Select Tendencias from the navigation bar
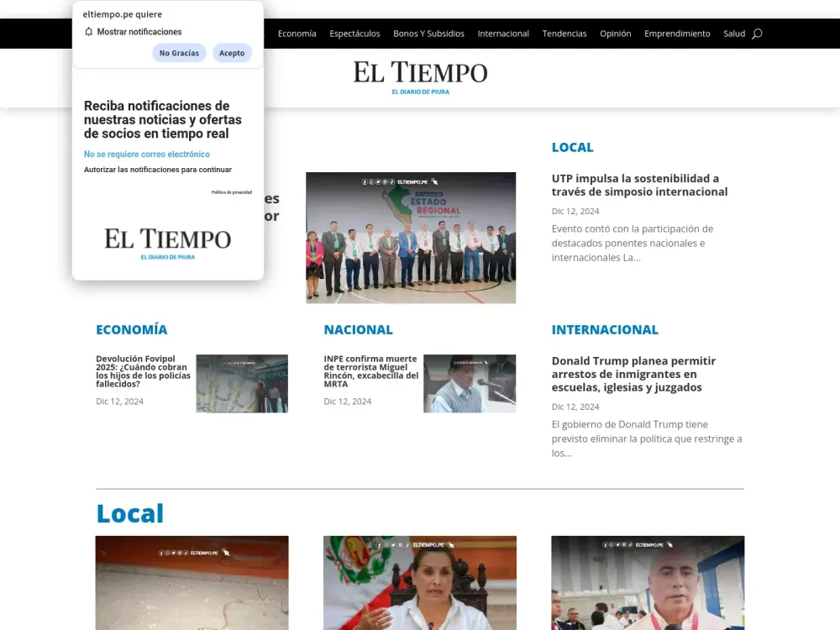This screenshot has height=630, width=840. 564,34
